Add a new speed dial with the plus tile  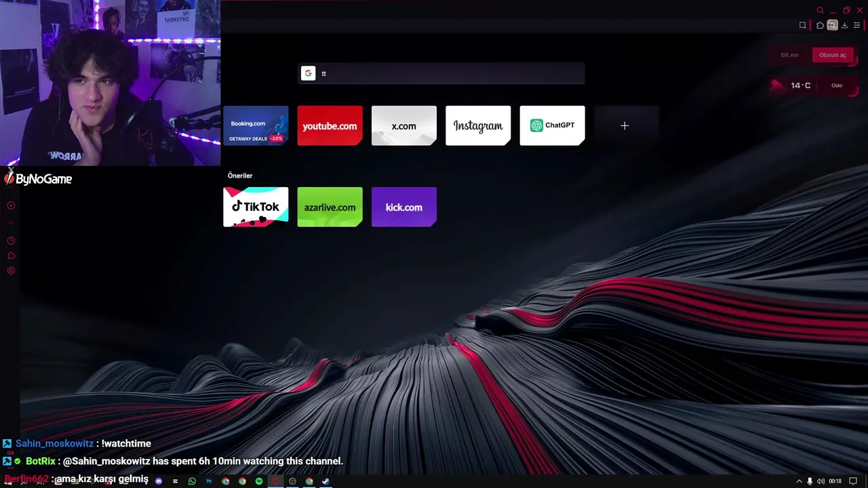coord(625,125)
